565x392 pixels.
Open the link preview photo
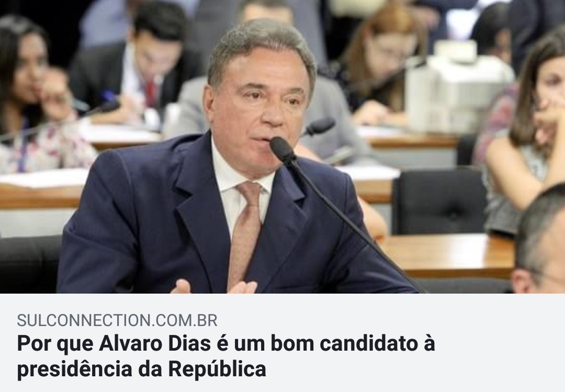click(282, 147)
